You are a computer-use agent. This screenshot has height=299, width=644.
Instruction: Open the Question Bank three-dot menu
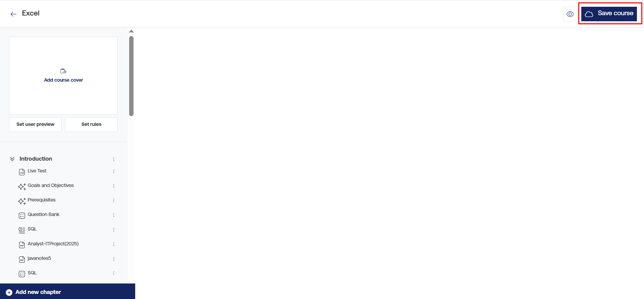tap(114, 215)
